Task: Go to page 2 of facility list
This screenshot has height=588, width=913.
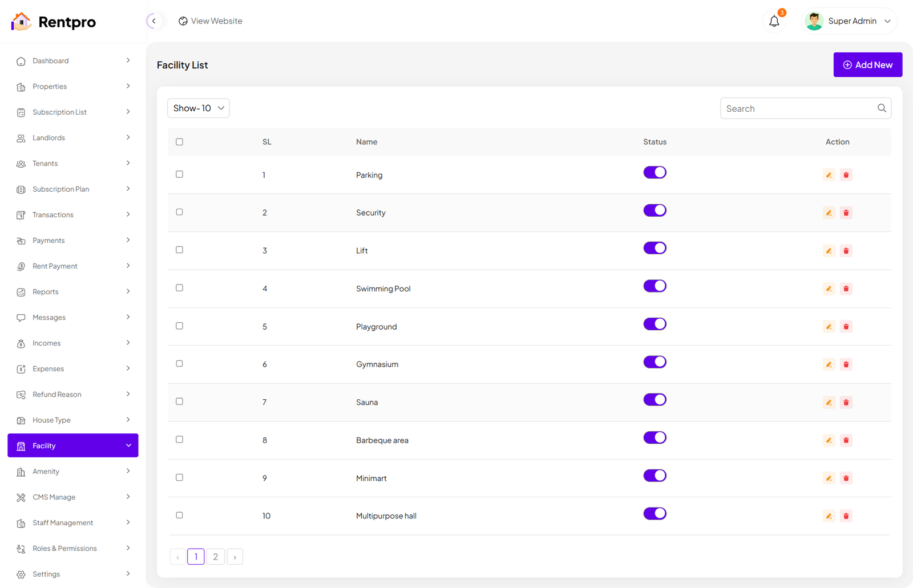Action: point(215,557)
